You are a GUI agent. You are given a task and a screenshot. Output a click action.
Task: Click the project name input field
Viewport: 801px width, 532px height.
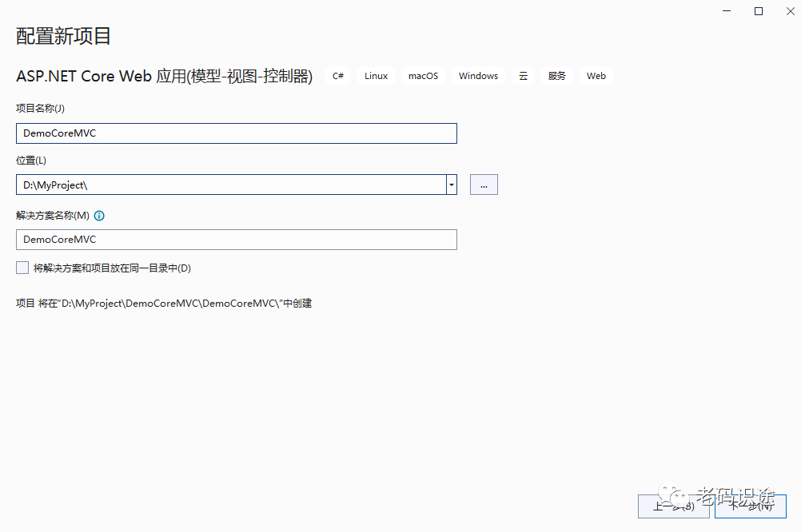tap(236, 133)
